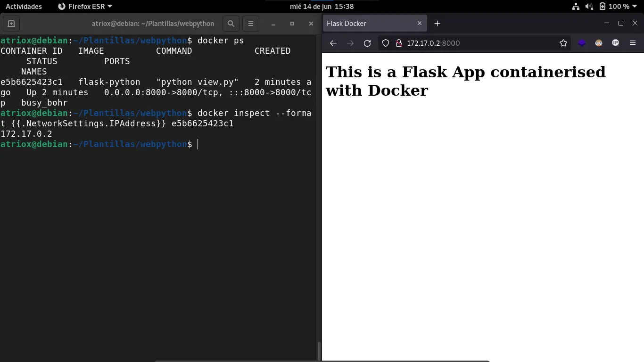Image resolution: width=644 pixels, height=362 pixels.
Task: Click the purple extension icon in Firefox toolbar
Action: (582, 43)
